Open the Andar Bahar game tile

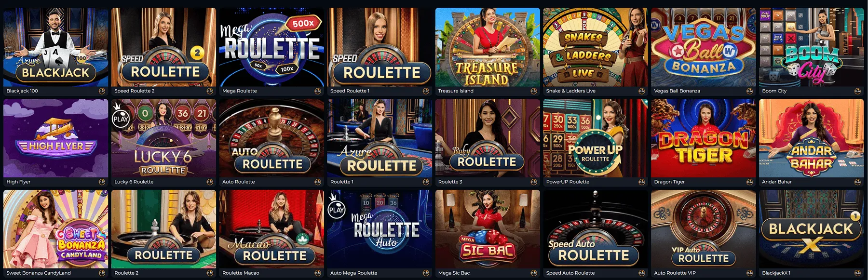click(x=812, y=138)
